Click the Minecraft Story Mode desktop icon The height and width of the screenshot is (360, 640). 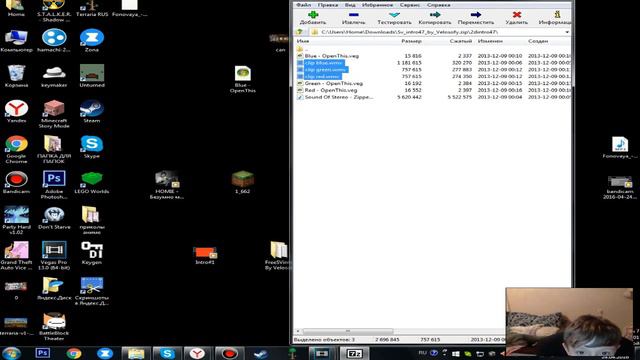coord(54,114)
